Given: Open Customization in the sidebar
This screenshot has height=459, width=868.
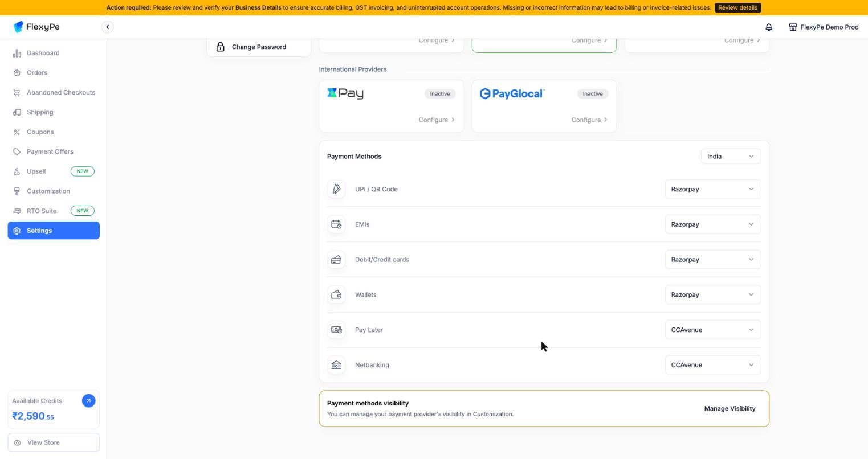Looking at the screenshot, I should (54, 191).
